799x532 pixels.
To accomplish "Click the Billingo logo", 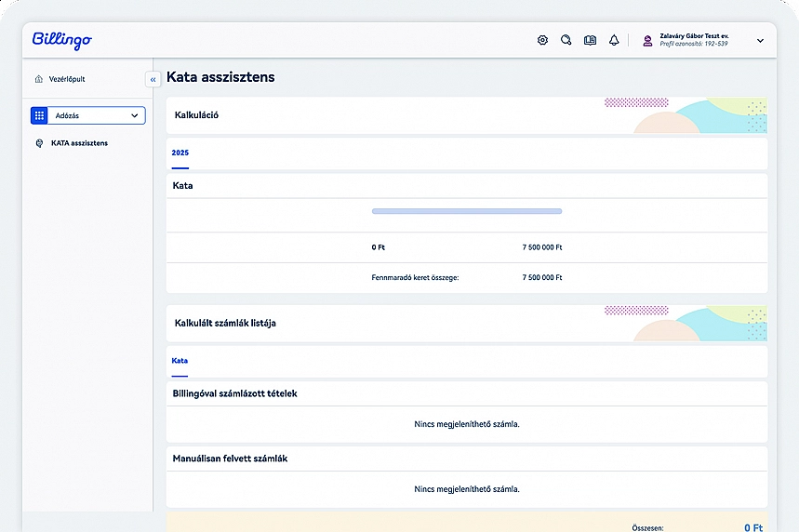I will pos(61,40).
